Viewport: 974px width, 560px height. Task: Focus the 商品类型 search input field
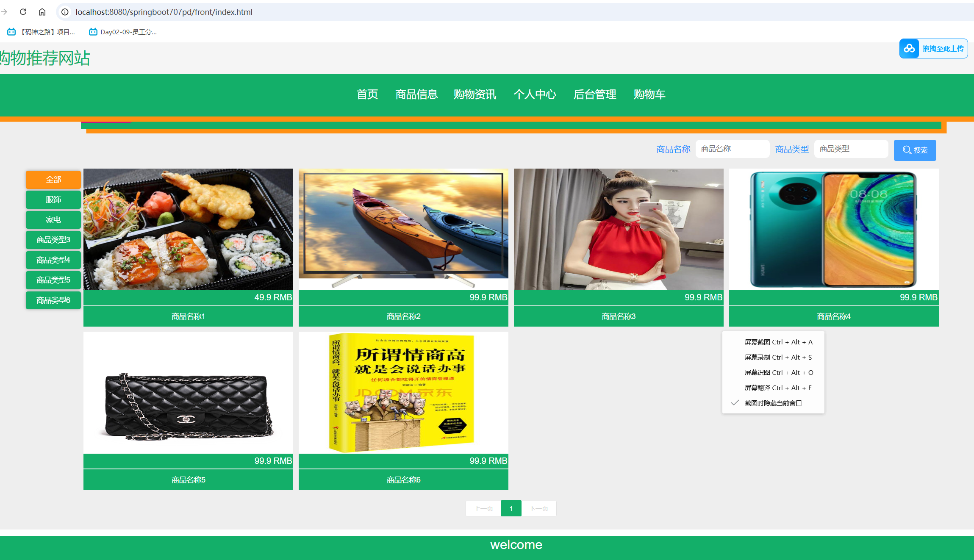pos(851,149)
